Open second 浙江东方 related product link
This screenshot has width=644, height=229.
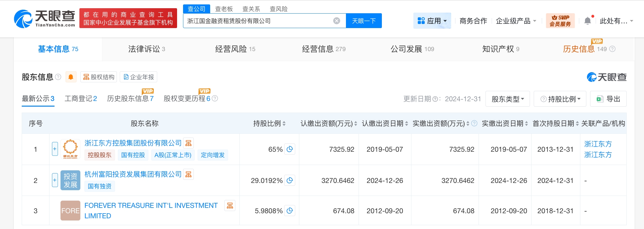(x=598, y=155)
